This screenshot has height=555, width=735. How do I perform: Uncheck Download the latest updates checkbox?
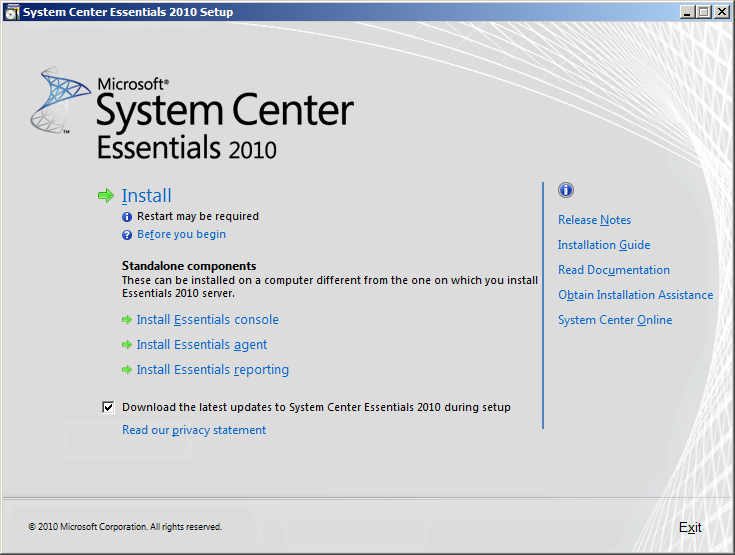(x=108, y=407)
